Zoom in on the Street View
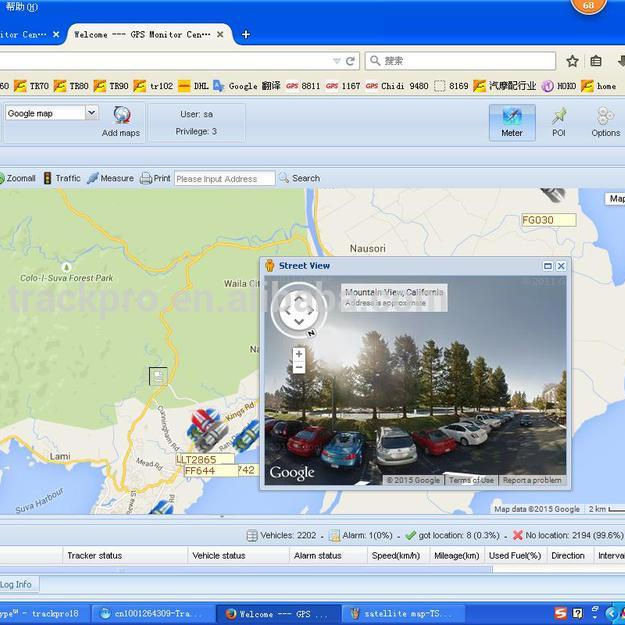This screenshot has width=625, height=625. pos(299,354)
